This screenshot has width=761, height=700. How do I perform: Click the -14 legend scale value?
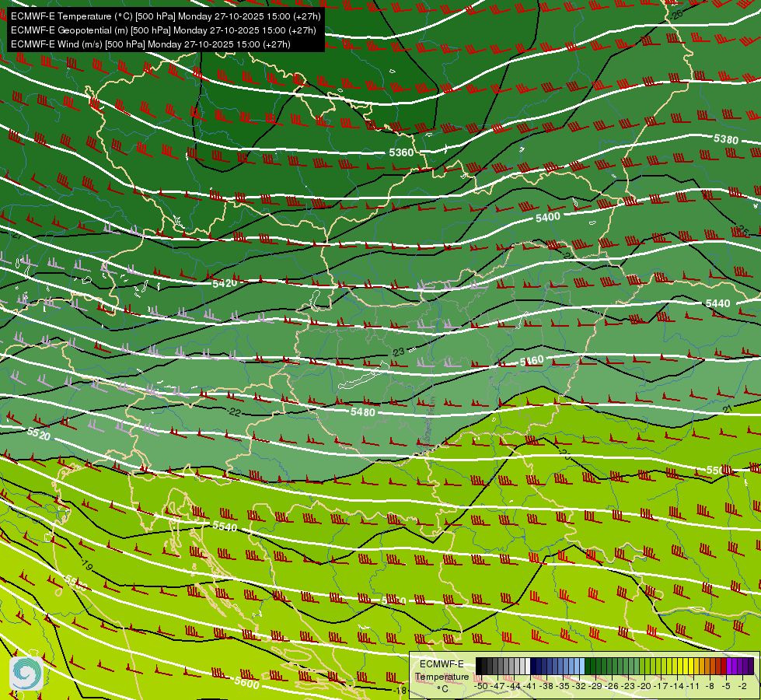[x=678, y=686]
